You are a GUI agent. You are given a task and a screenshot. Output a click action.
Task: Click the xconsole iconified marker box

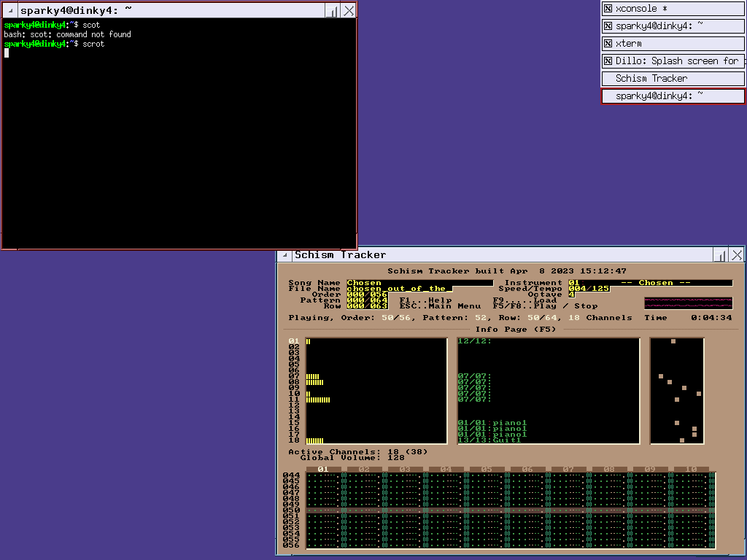[608, 9]
